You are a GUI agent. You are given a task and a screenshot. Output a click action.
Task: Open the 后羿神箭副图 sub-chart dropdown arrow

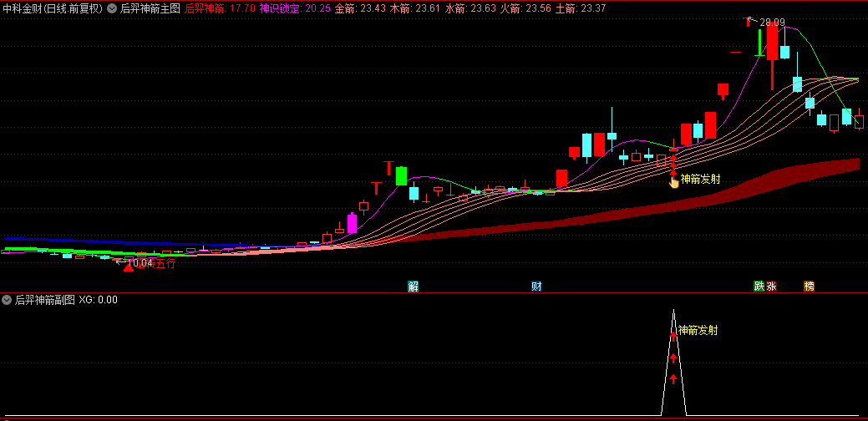click(8, 300)
